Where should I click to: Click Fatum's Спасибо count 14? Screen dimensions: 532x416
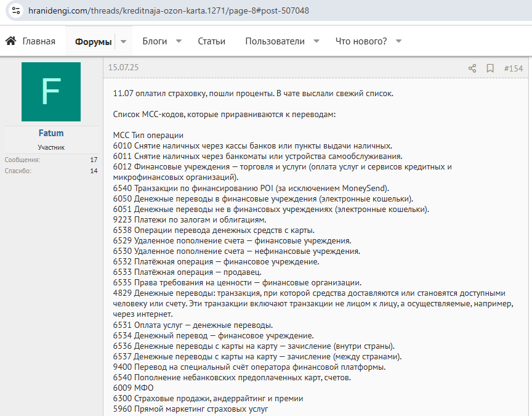click(94, 171)
